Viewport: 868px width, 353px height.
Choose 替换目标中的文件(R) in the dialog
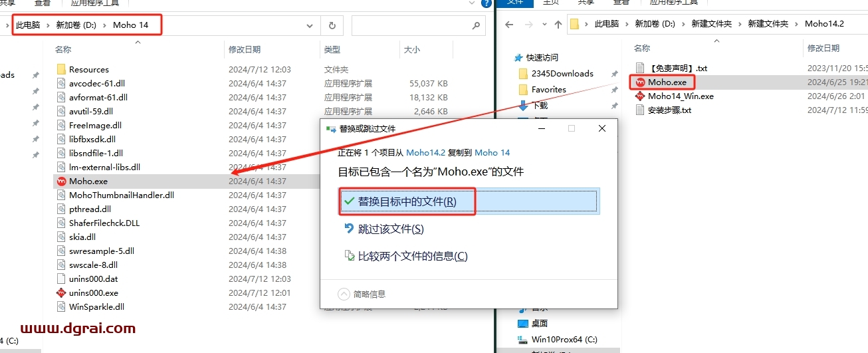pos(469,201)
